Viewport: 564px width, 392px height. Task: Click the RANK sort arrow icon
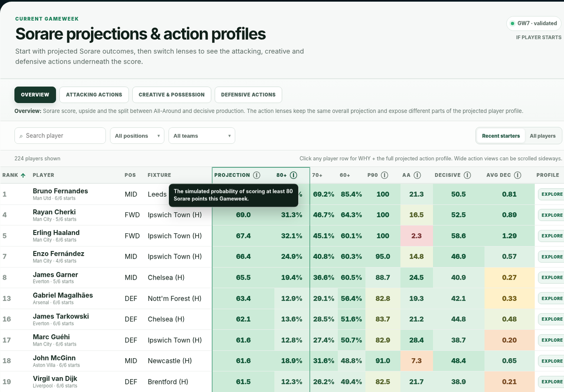(x=23, y=175)
